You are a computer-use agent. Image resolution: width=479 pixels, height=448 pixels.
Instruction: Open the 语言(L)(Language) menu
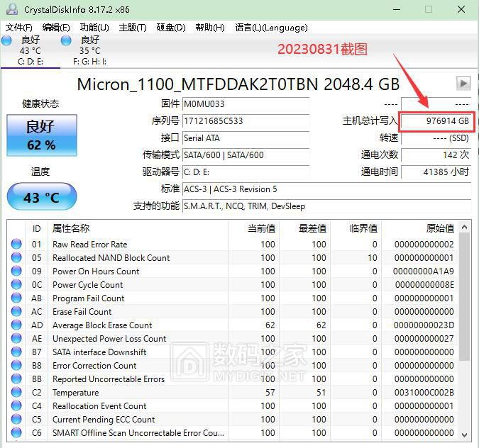pyautogui.click(x=271, y=28)
